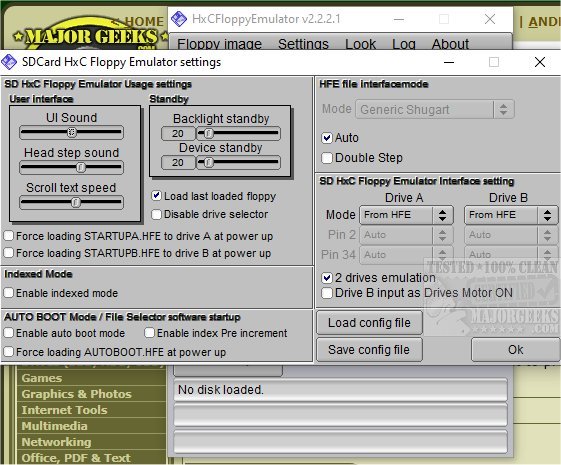
Task: Click HOME link on MajorGeeks page
Action: (144, 21)
